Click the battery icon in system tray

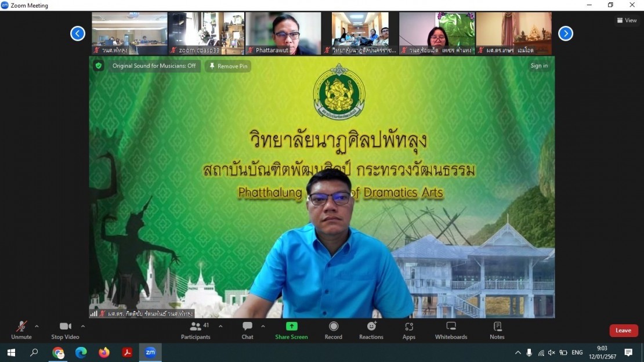click(563, 353)
